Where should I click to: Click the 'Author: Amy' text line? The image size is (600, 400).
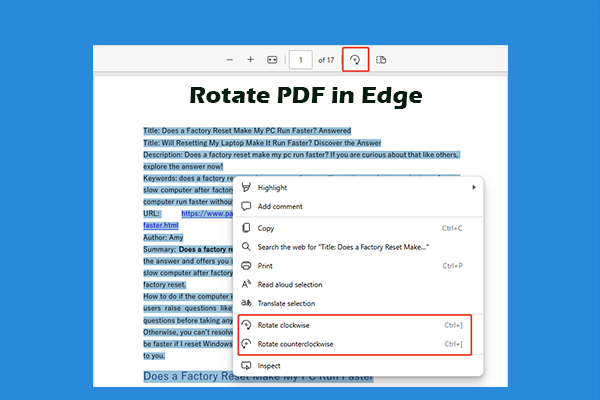163,237
